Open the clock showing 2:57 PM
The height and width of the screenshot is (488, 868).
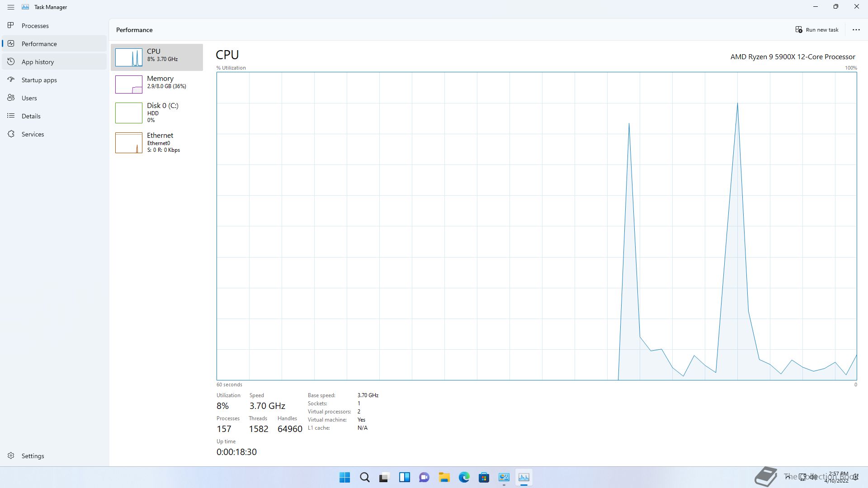coord(837,477)
